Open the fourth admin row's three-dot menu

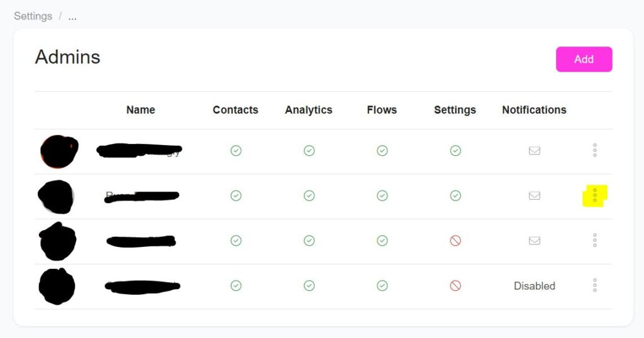click(x=594, y=285)
